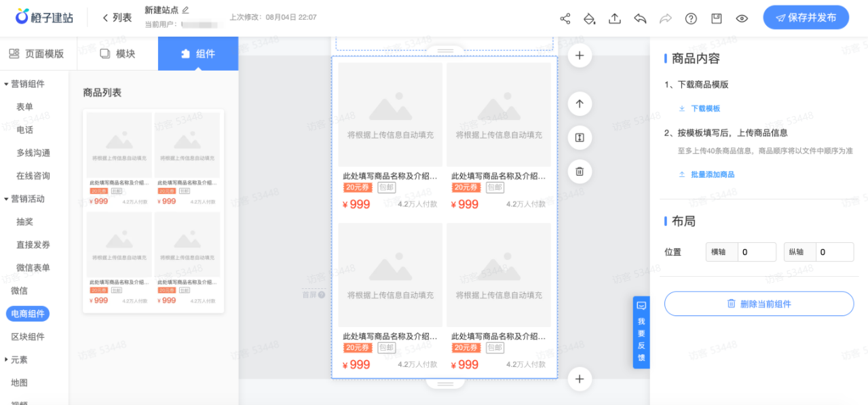Add a block above using top plus button

click(579, 56)
